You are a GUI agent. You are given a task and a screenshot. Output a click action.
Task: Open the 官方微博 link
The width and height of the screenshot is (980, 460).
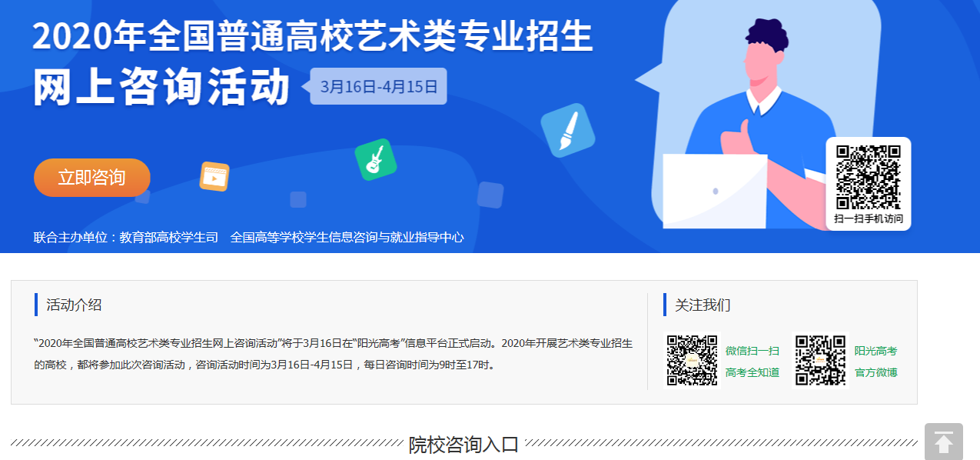click(875, 372)
